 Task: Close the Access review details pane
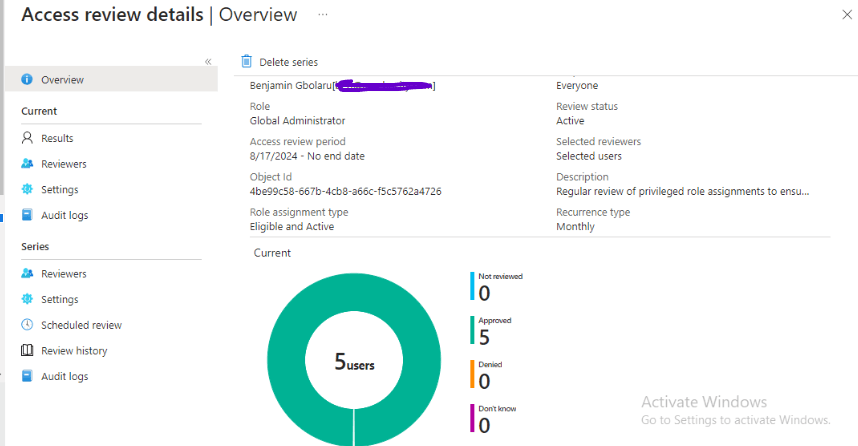click(846, 13)
